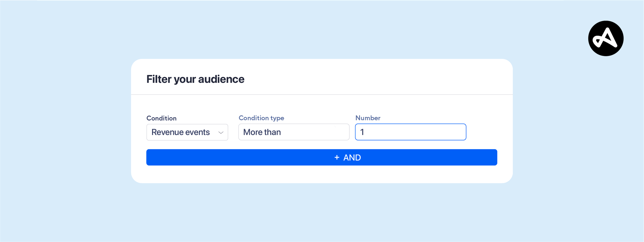Click the chevron arrow in Condition dropdown
Screen dimensions: 644x242
pyautogui.click(x=220, y=132)
